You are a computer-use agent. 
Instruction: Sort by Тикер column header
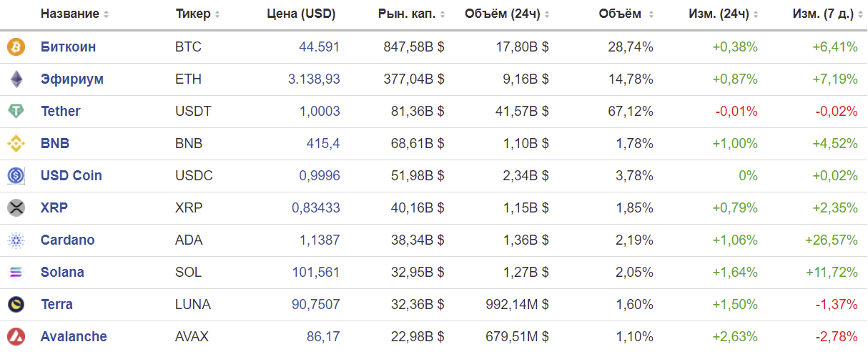(x=197, y=14)
